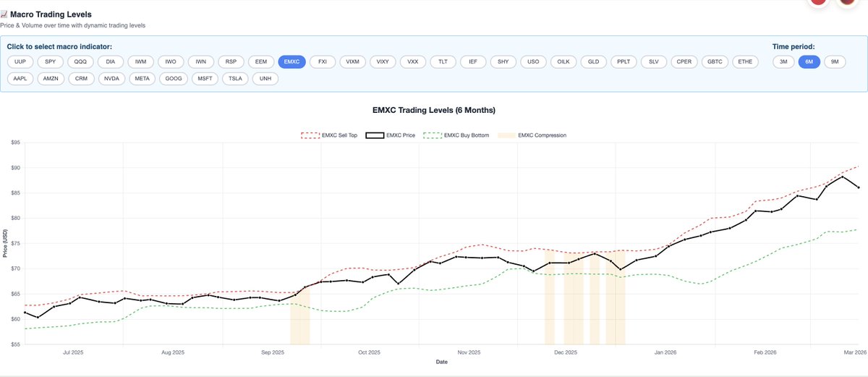Click the Jul 2025 axis label
Image resolution: width=868 pixels, height=377 pixels.
73,352
